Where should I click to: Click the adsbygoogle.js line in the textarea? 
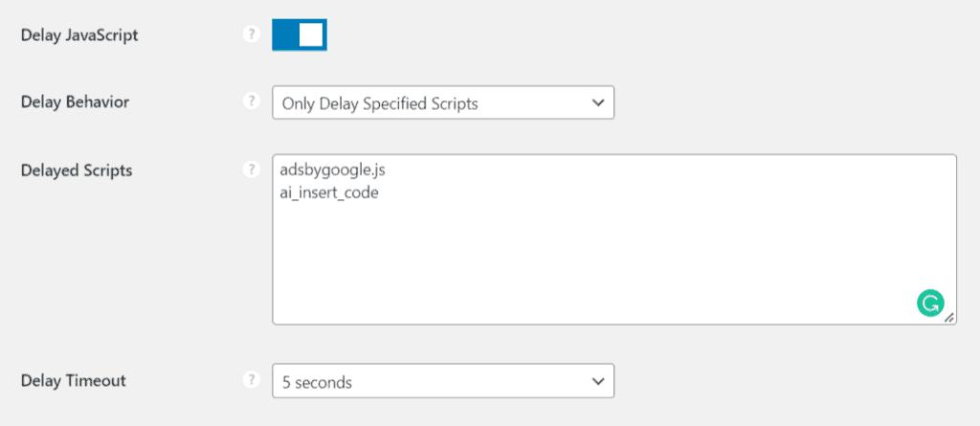point(334,170)
